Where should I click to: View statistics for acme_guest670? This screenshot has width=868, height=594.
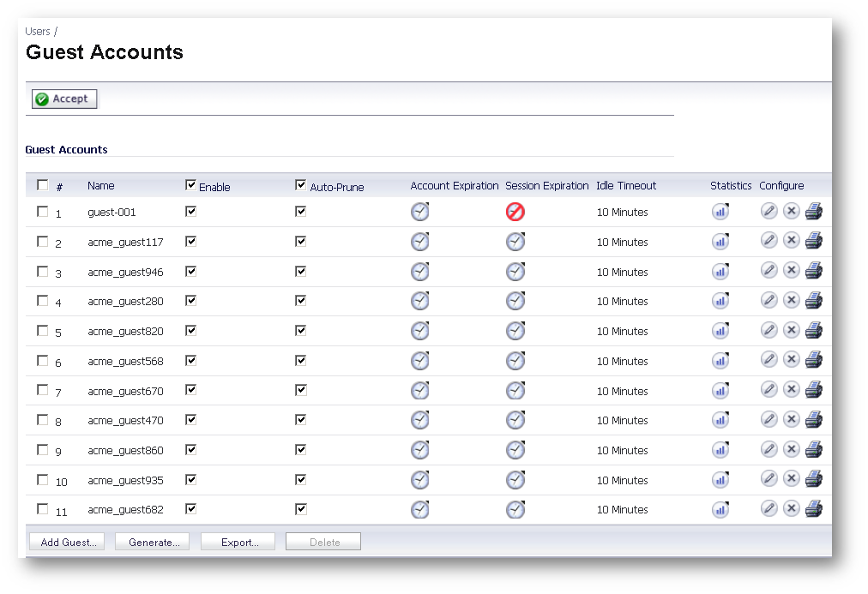coord(720,390)
